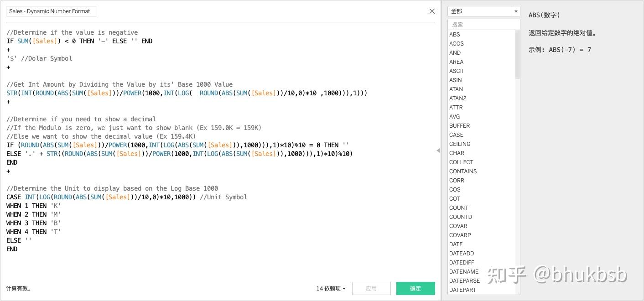Click the ELSE '' line in the CASE block
644x301 pixels.
(x=19, y=240)
